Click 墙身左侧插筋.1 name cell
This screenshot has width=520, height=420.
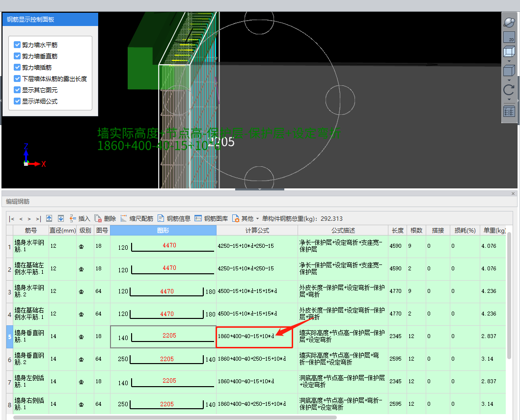[x=31, y=382]
